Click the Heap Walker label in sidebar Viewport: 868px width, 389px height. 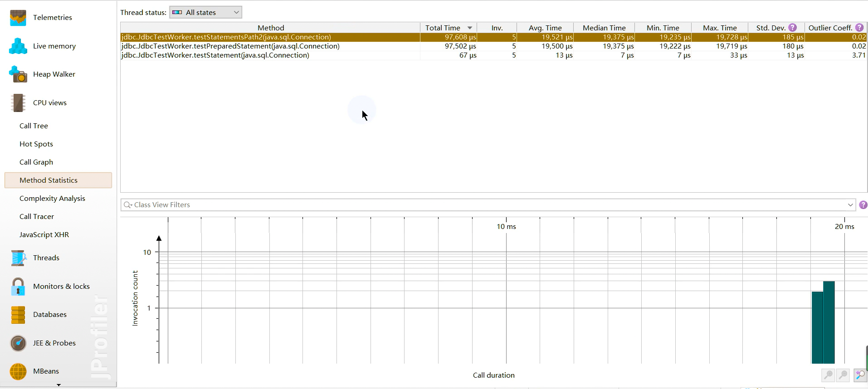54,74
